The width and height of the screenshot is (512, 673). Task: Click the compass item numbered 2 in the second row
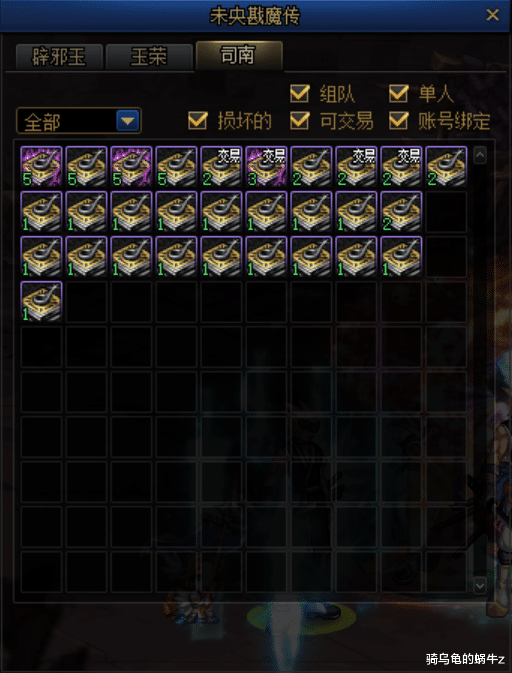click(401, 212)
